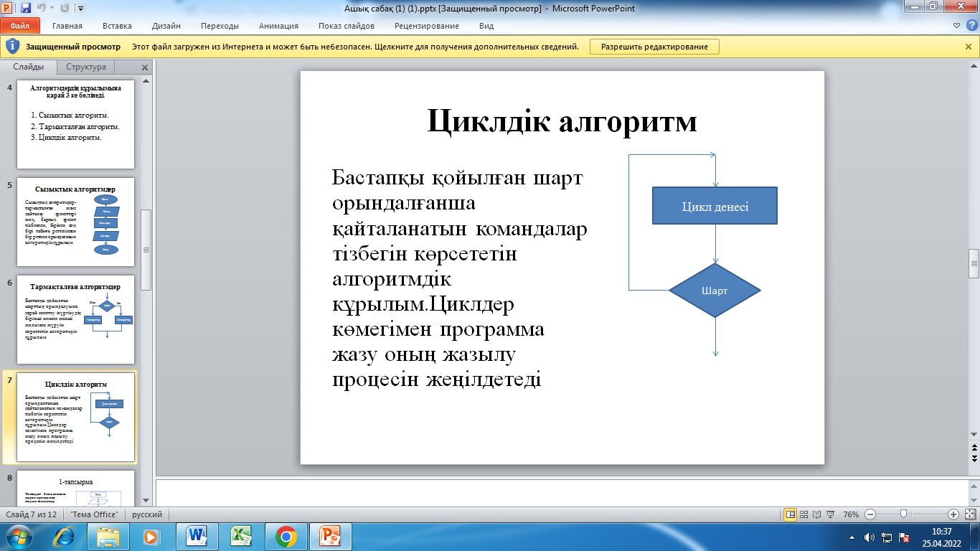This screenshot has height=551, width=980.
Task: Click the zoom in plus button
Action: tap(953, 514)
